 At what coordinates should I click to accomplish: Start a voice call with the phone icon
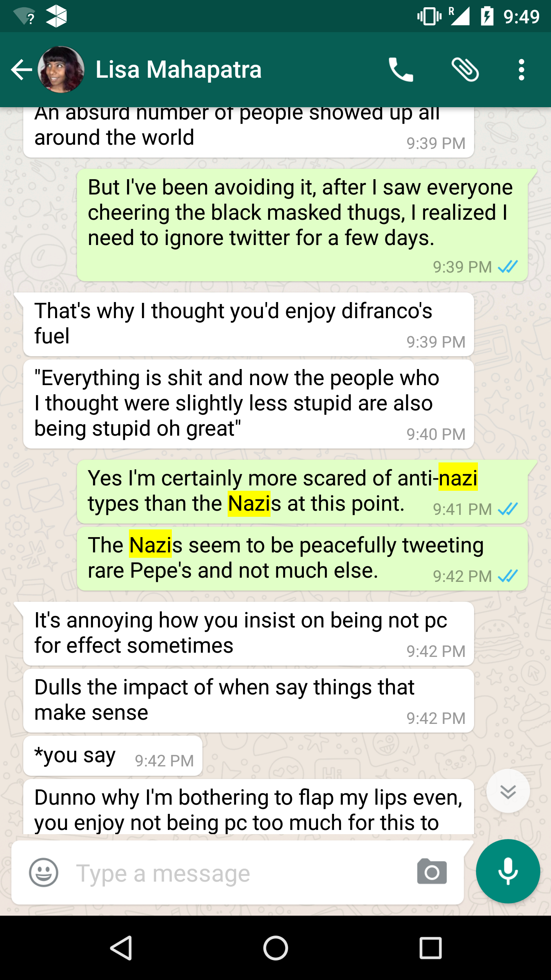point(401,70)
